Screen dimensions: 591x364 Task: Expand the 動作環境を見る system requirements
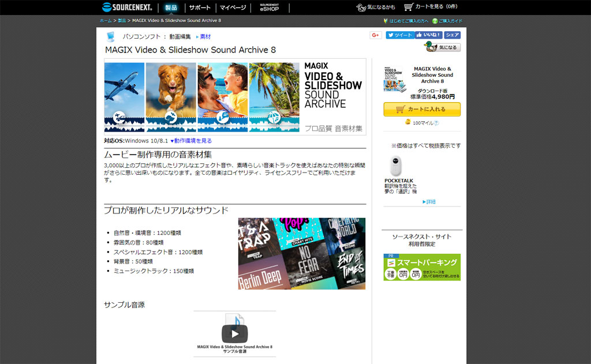[x=191, y=141]
